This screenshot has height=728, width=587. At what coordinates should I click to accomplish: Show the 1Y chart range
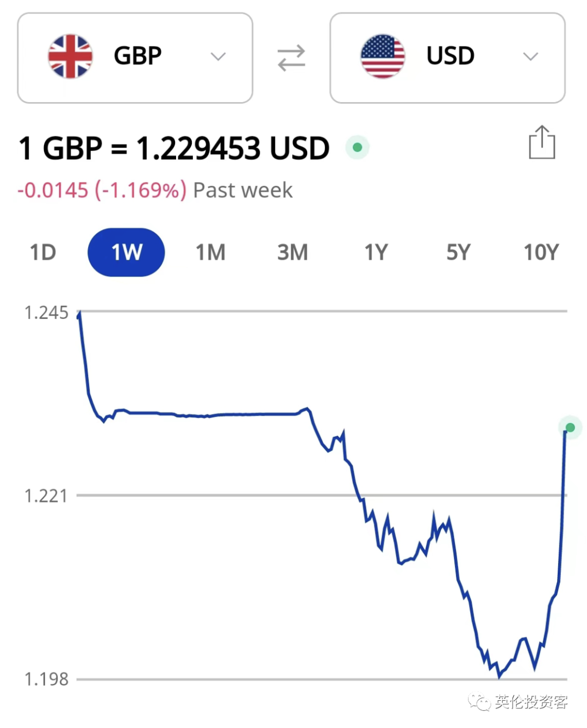[x=376, y=253]
